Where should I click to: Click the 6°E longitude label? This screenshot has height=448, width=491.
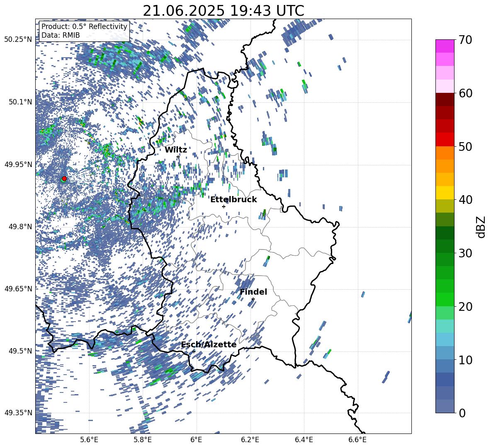(x=196, y=440)
